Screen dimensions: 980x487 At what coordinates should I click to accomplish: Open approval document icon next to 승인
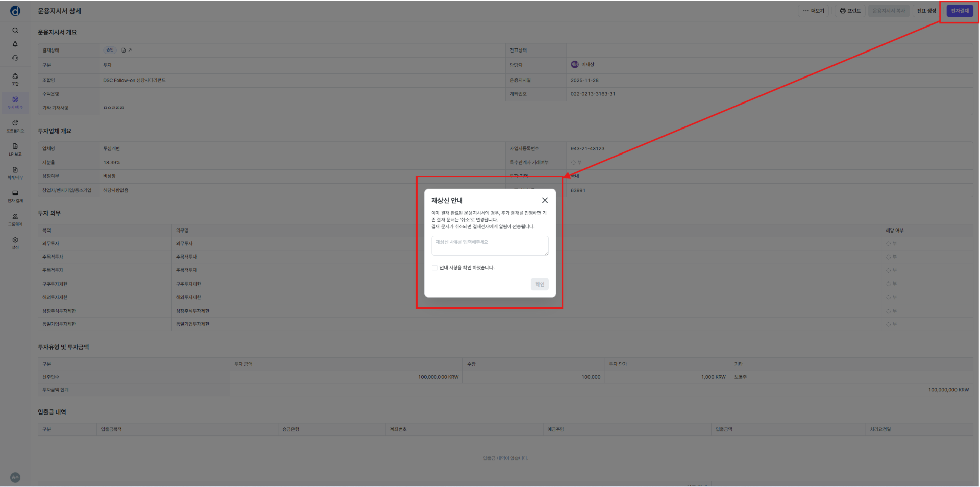tap(124, 50)
